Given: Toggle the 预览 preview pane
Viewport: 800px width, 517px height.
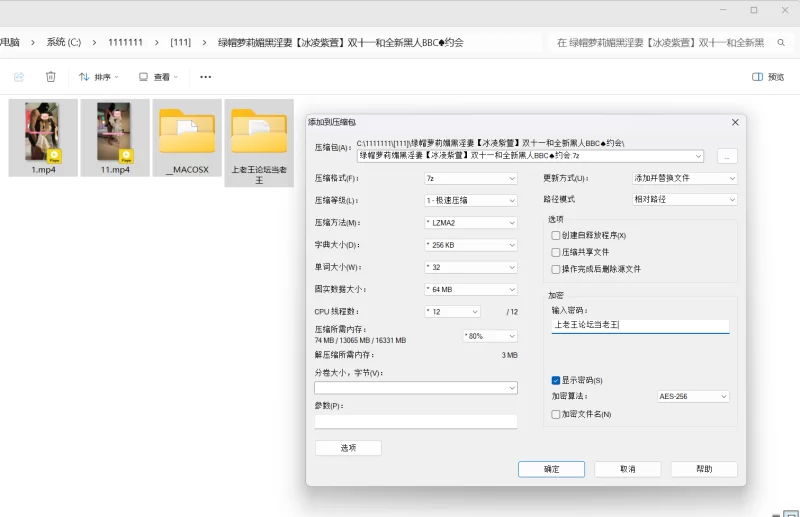Looking at the screenshot, I should tap(768, 77).
